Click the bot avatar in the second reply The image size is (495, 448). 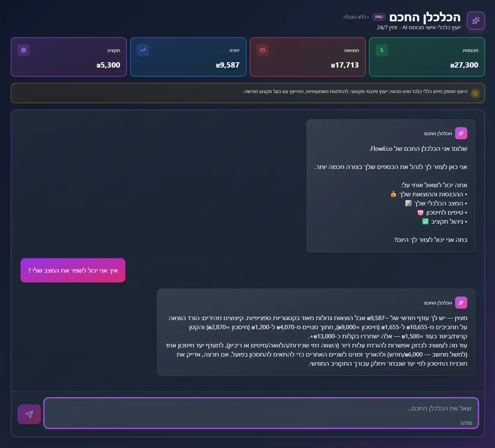tap(461, 303)
